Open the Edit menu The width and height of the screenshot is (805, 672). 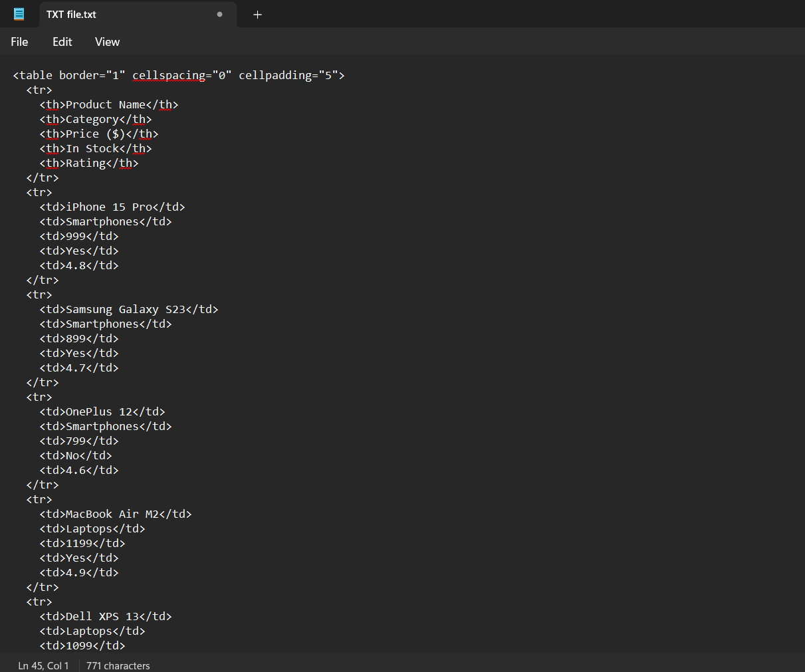[62, 42]
